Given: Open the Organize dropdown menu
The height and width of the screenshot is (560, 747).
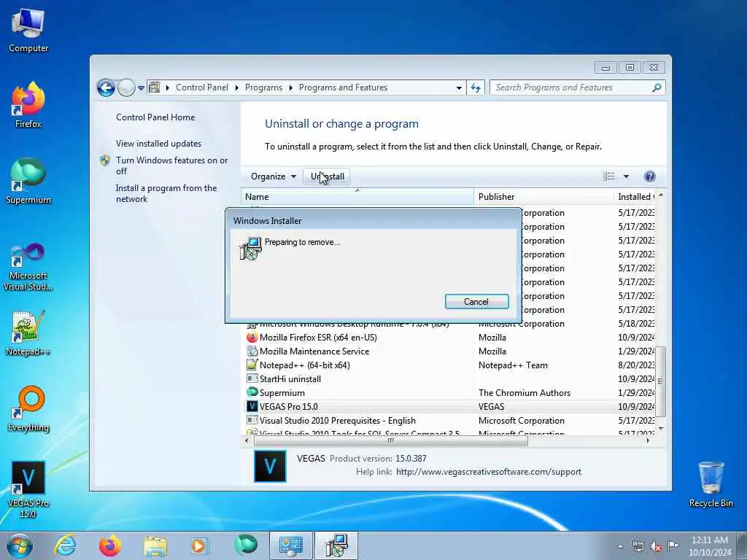Looking at the screenshot, I should [274, 176].
